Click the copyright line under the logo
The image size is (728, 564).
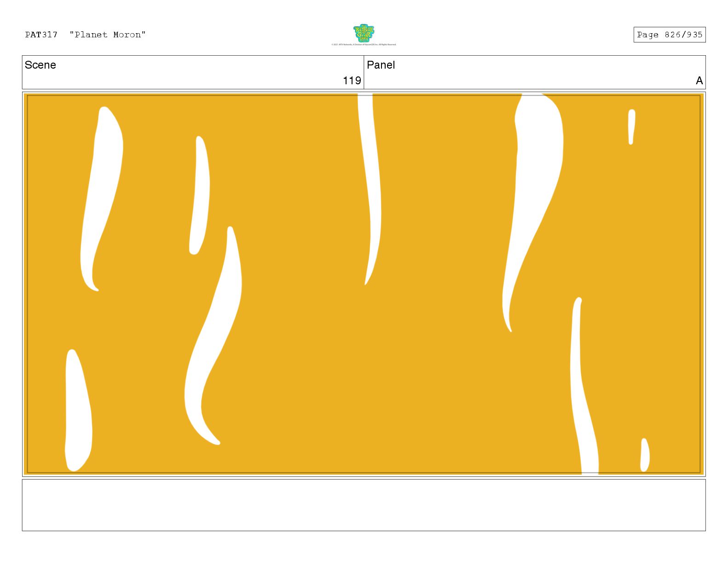[364, 45]
